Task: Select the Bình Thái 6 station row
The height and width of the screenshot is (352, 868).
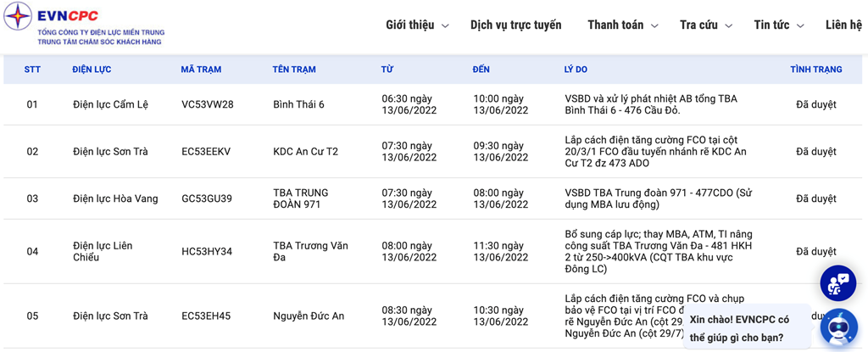Action: click(x=434, y=104)
